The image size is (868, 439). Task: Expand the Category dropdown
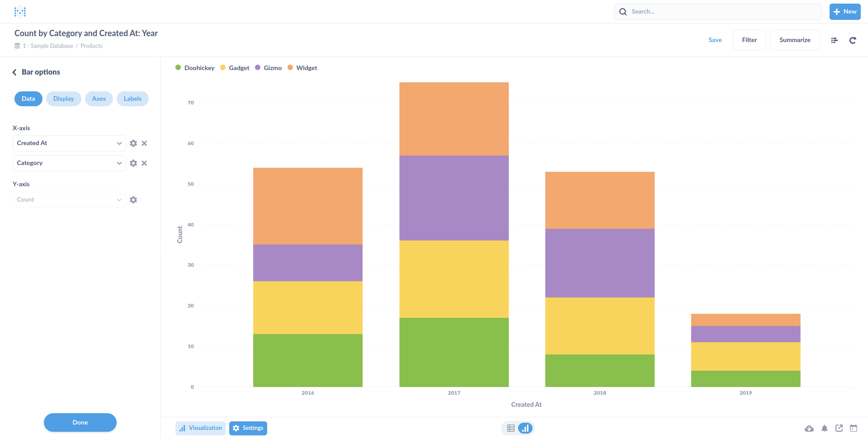pos(69,163)
